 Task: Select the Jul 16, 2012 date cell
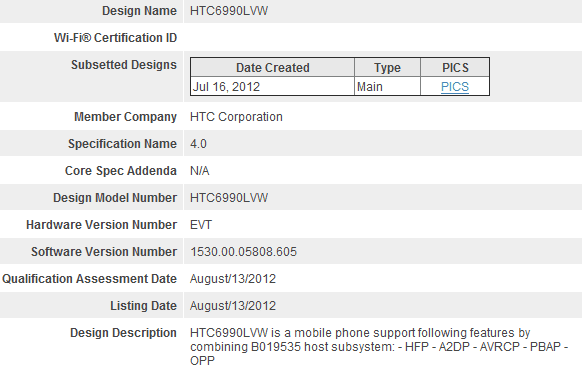[272, 86]
